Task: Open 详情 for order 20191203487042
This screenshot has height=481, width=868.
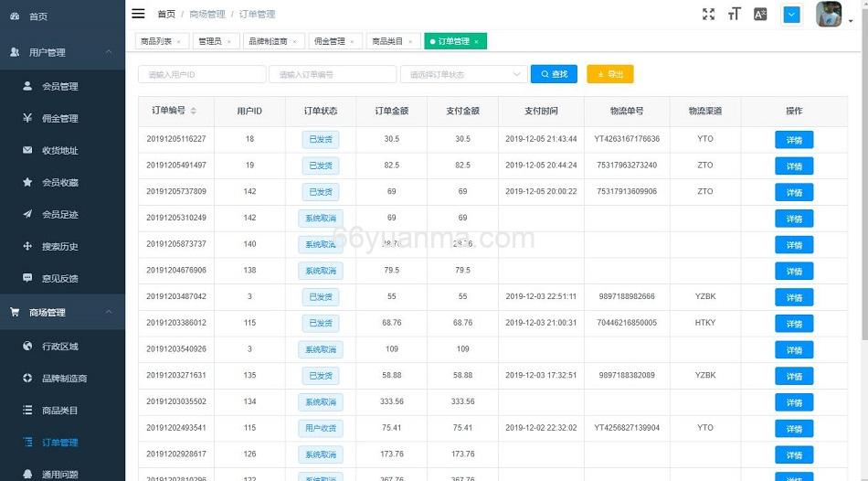Action: coord(794,297)
